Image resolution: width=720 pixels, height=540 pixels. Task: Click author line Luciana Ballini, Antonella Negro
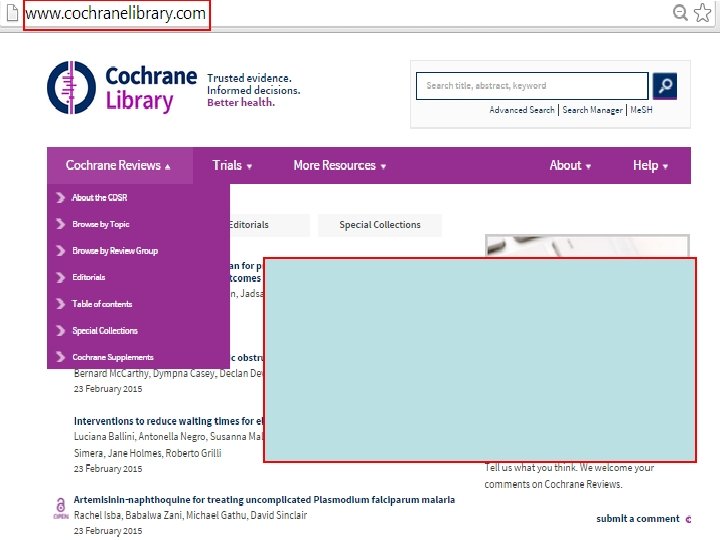169,437
